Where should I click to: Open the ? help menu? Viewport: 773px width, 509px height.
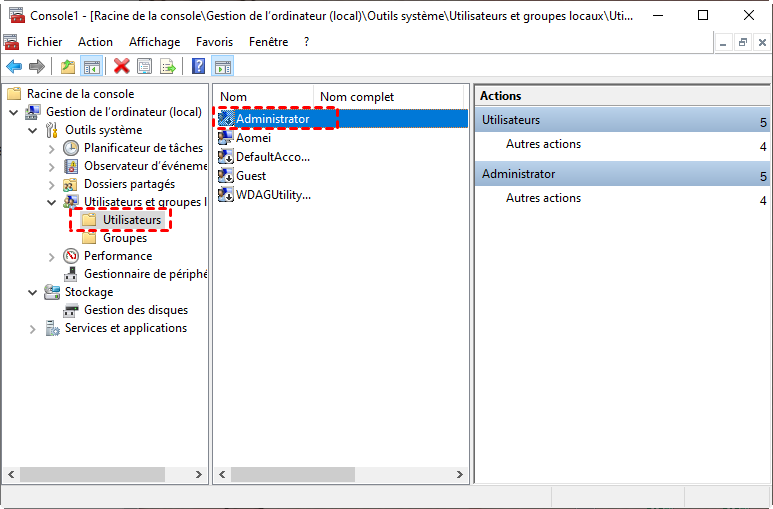tap(307, 42)
